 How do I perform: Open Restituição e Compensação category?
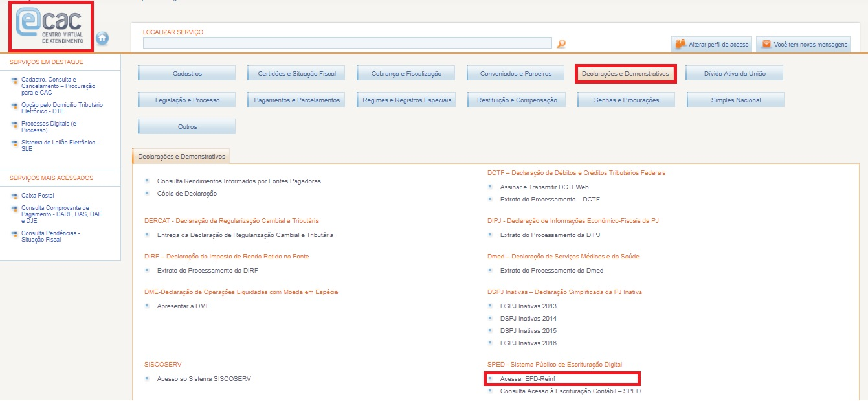point(516,100)
